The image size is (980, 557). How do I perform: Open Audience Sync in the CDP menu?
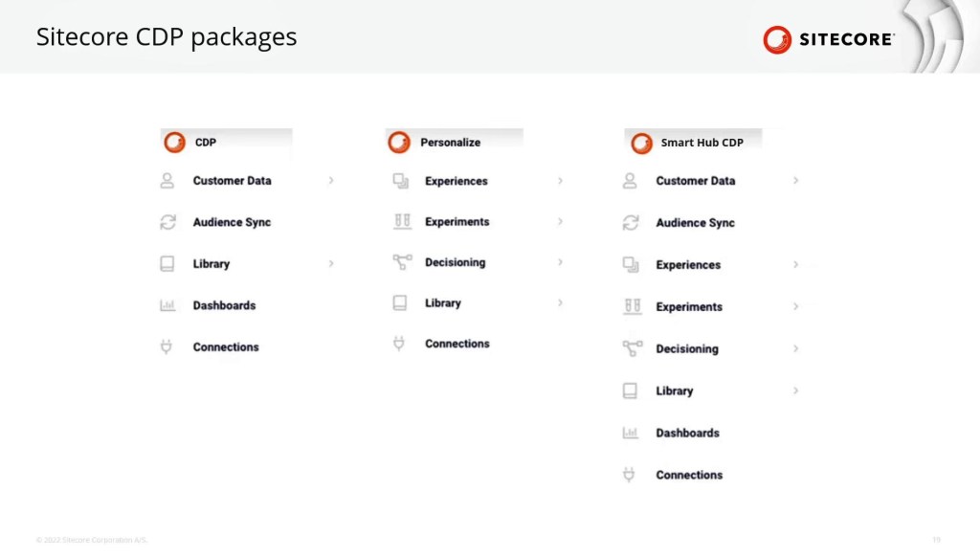[232, 222]
